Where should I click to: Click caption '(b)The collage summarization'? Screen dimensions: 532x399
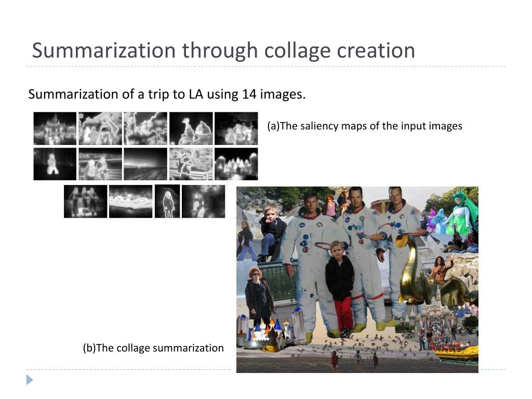pyautogui.click(x=153, y=348)
